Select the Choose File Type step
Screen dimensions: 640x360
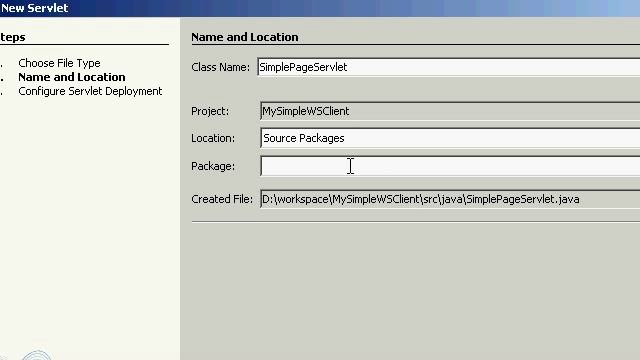tap(59, 63)
